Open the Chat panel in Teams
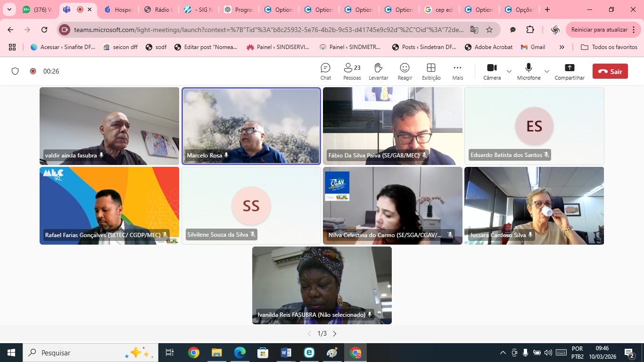The height and width of the screenshot is (362, 644). click(325, 71)
